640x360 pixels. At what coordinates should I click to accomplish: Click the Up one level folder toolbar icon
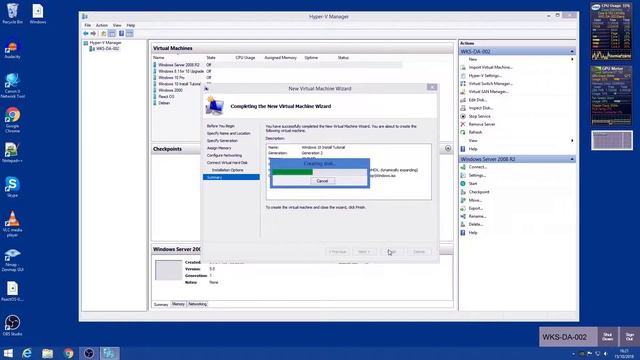104,33
